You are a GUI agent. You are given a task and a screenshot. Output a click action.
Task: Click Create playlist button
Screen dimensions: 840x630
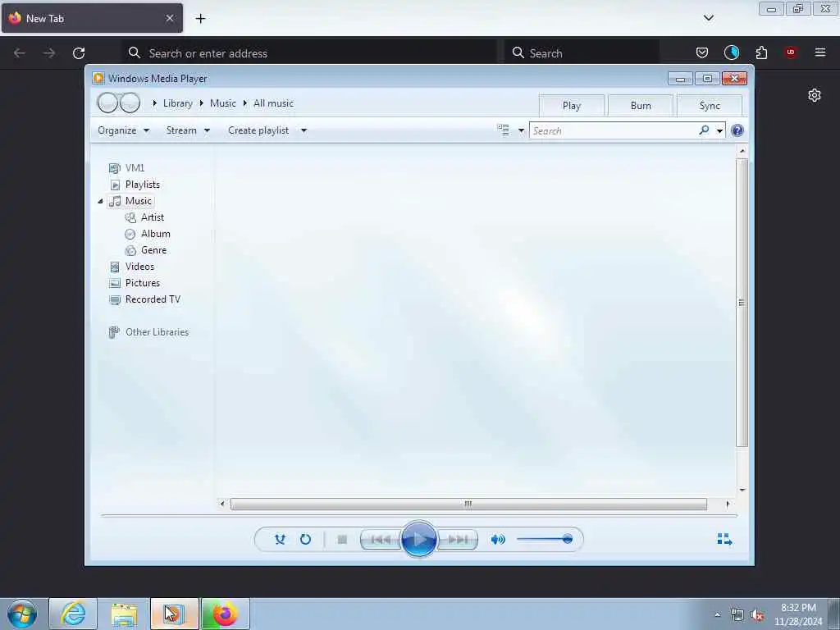[x=258, y=130]
